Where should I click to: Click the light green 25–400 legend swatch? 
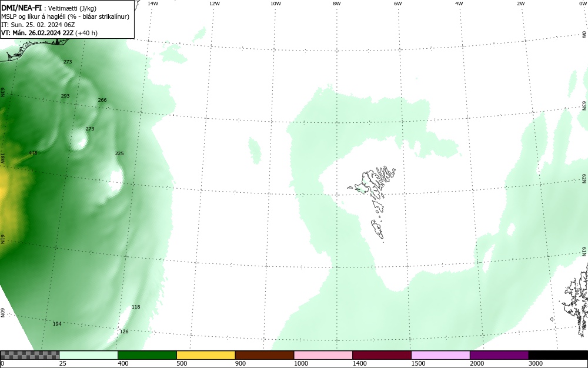coord(89,355)
